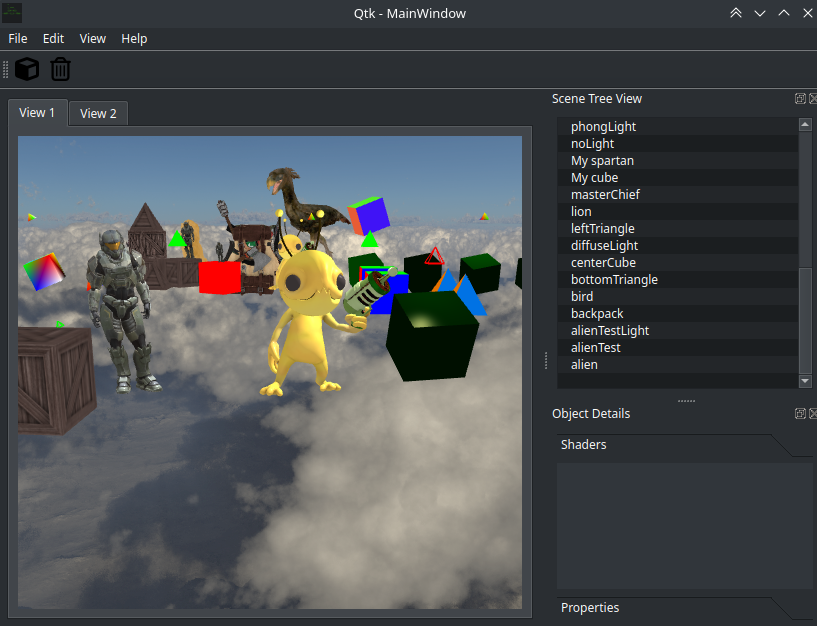The height and width of the screenshot is (626, 817).
Task: Click the cube icon in toolbar
Action: (27, 69)
